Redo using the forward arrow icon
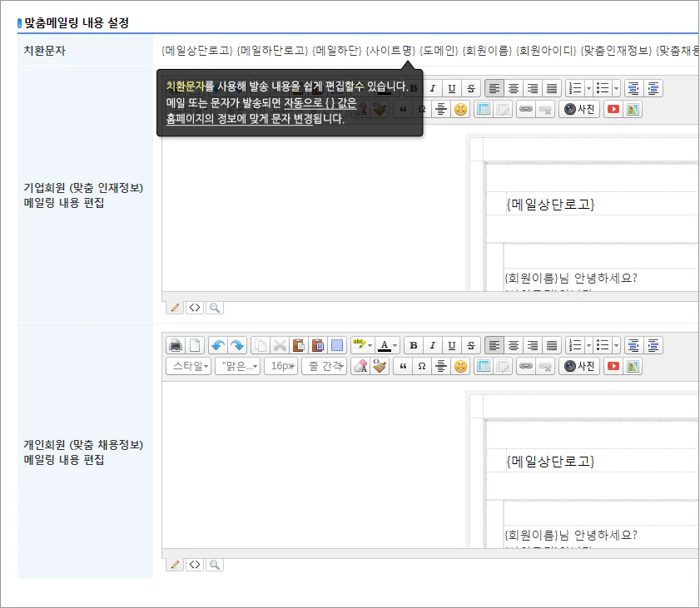700x608 pixels. pos(237,345)
